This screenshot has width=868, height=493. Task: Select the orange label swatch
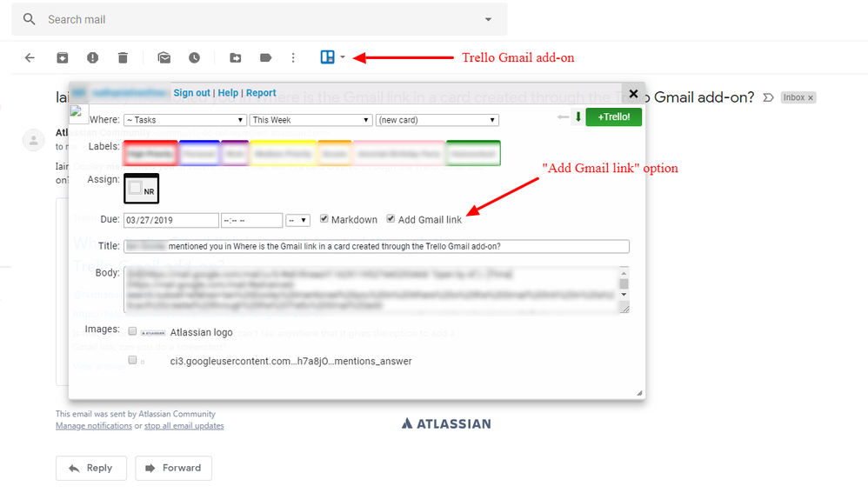coord(334,153)
